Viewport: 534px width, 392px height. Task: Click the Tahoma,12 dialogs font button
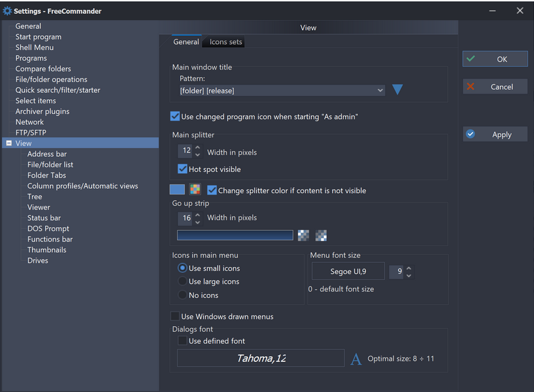(x=260, y=358)
